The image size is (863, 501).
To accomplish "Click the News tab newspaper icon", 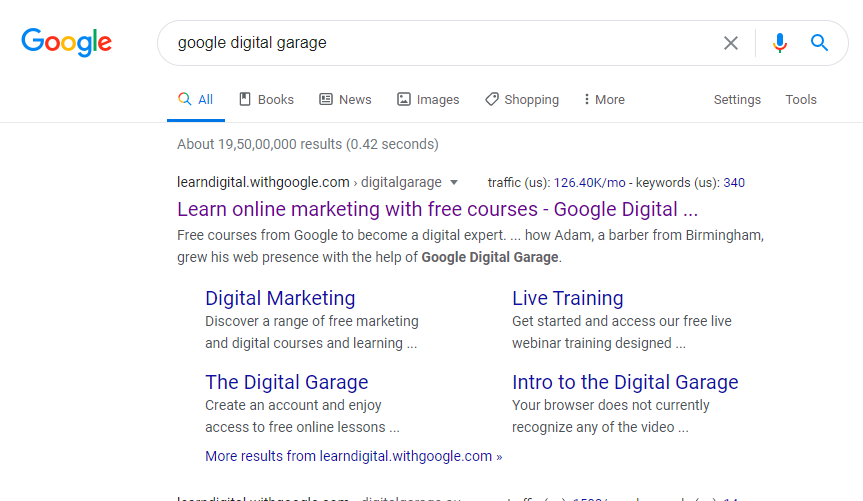I will [326, 99].
